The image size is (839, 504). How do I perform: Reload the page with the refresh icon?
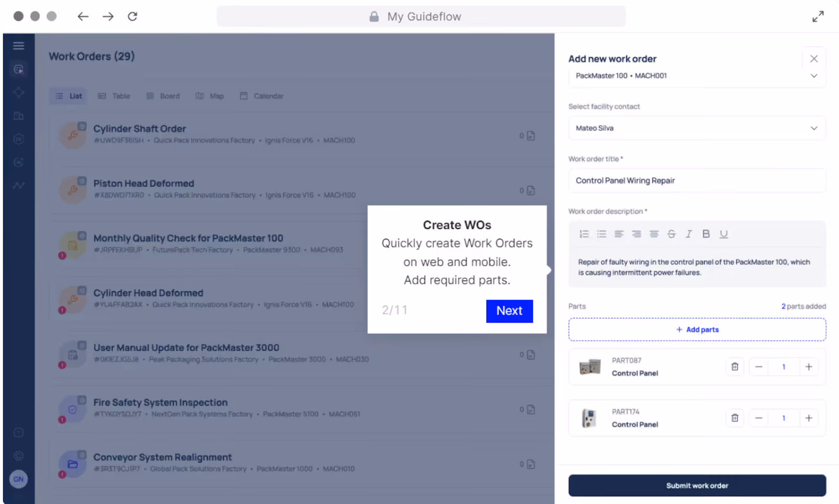click(133, 16)
